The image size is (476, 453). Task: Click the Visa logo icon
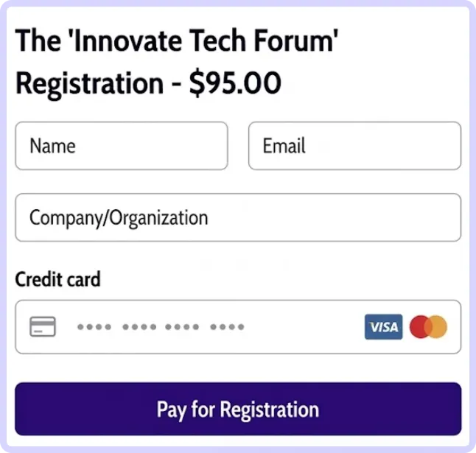point(383,327)
